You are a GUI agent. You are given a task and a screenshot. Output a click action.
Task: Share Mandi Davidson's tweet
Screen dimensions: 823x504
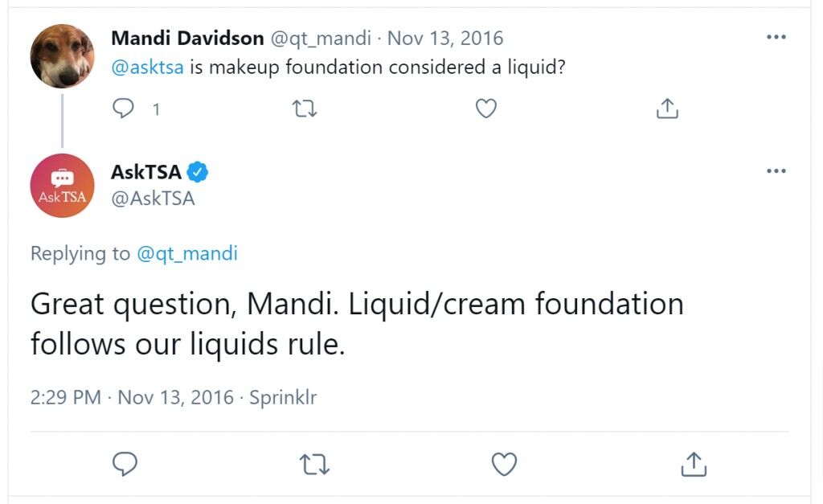(x=667, y=109)
